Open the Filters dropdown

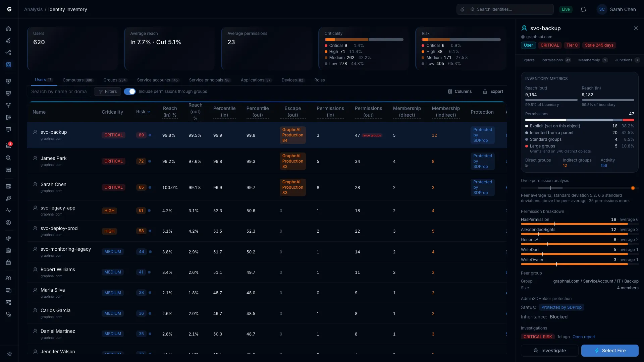(107, 92)
